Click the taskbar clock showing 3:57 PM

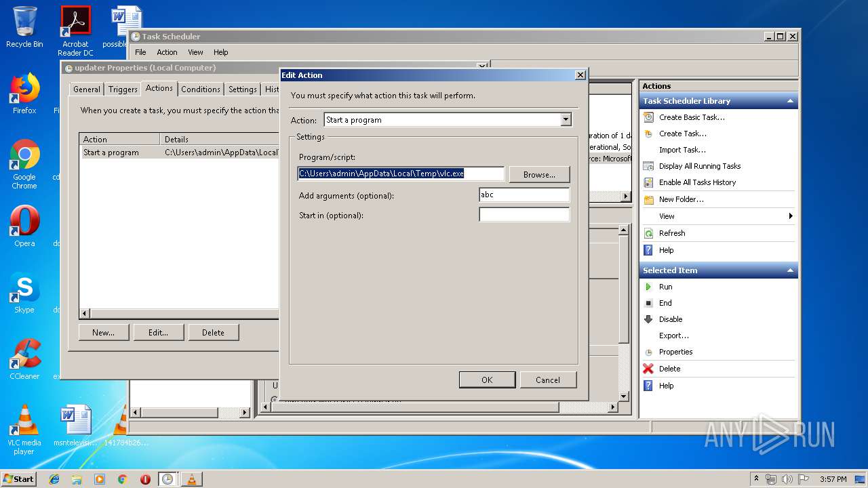click(833, 479)
